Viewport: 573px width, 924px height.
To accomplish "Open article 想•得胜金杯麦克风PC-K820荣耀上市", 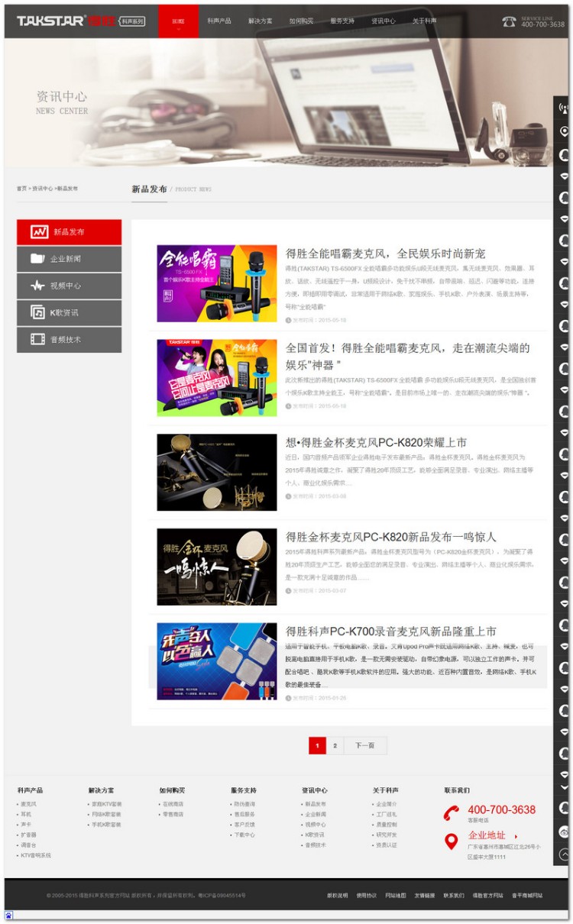I will point(376,442).
